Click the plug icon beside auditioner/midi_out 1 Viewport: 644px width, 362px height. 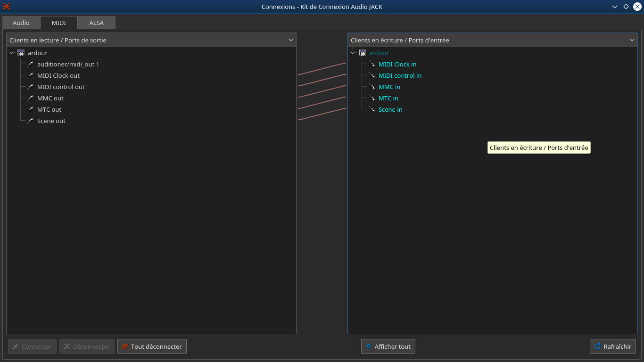tap(30, 64)
